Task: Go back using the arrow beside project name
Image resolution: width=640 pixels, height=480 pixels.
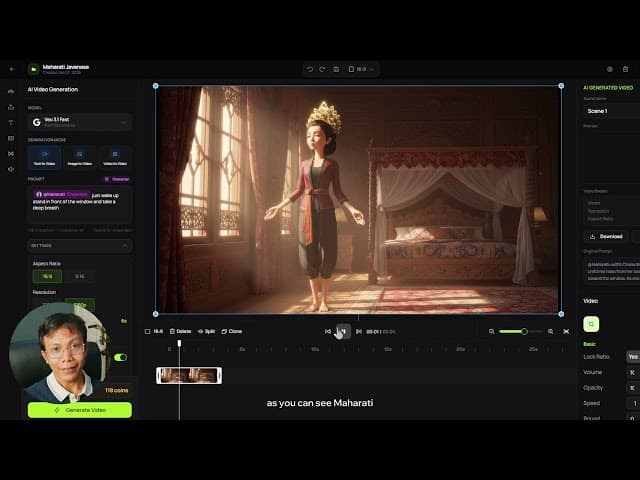Action: click(x=12, y=69)
